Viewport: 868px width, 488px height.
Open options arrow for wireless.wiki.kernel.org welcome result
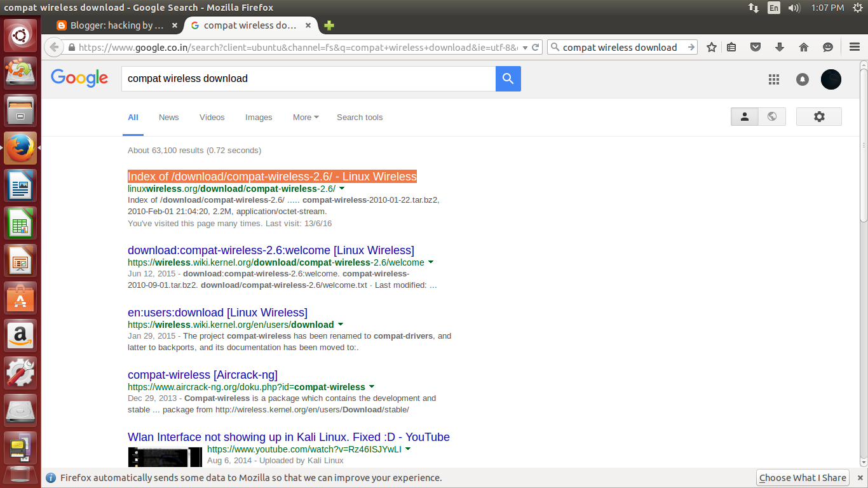coord(431,262)
